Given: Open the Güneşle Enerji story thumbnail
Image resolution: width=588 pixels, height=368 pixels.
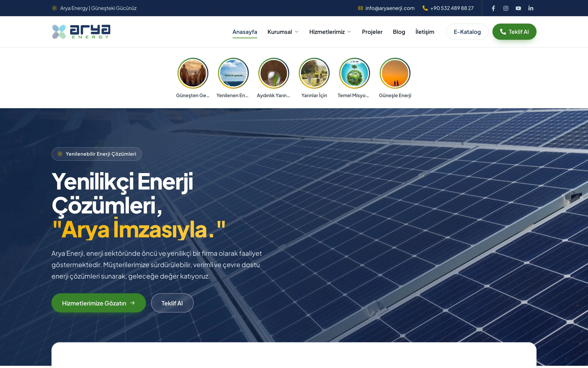Looking at the screenshot, I should point(395,73).
